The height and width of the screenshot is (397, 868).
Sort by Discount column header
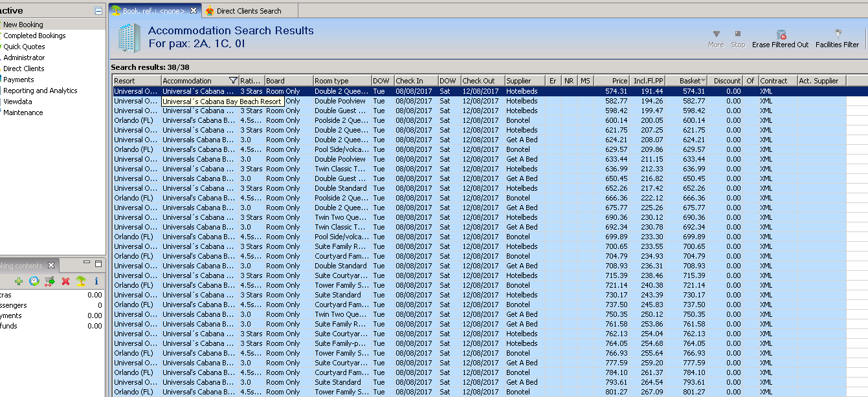(726, 81)
